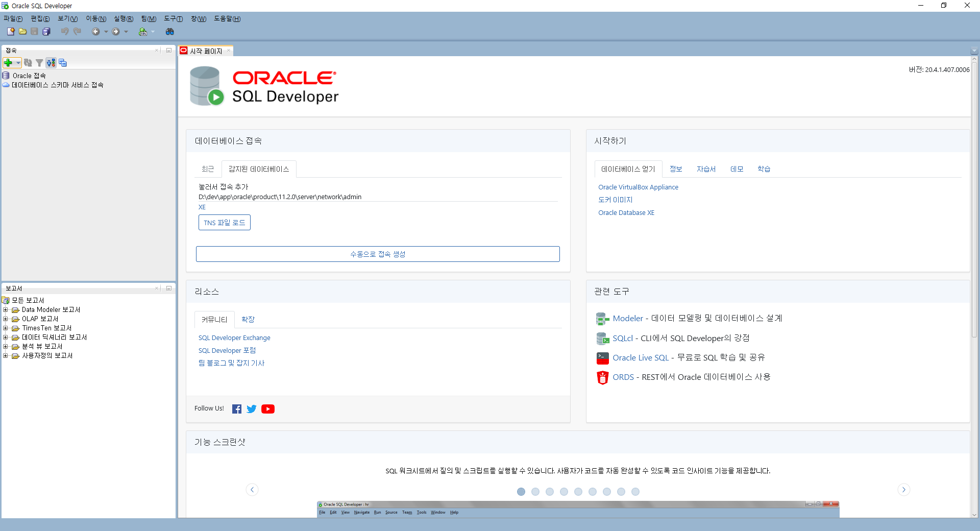Image resolution: width=980 pixels, height=531 pixels.
Task: Expand 분석 뷰 보고서 node
Action: point(5,346)
